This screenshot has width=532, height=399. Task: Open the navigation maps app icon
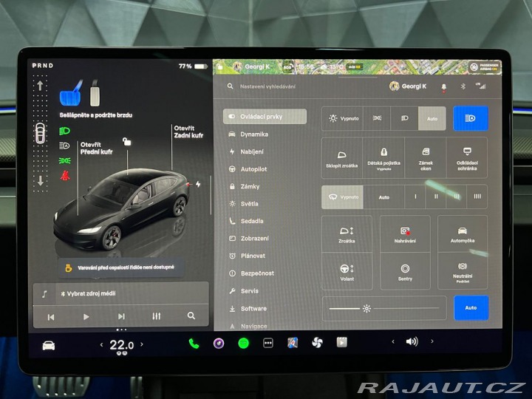pyautogui.click(x=293, y=343)
